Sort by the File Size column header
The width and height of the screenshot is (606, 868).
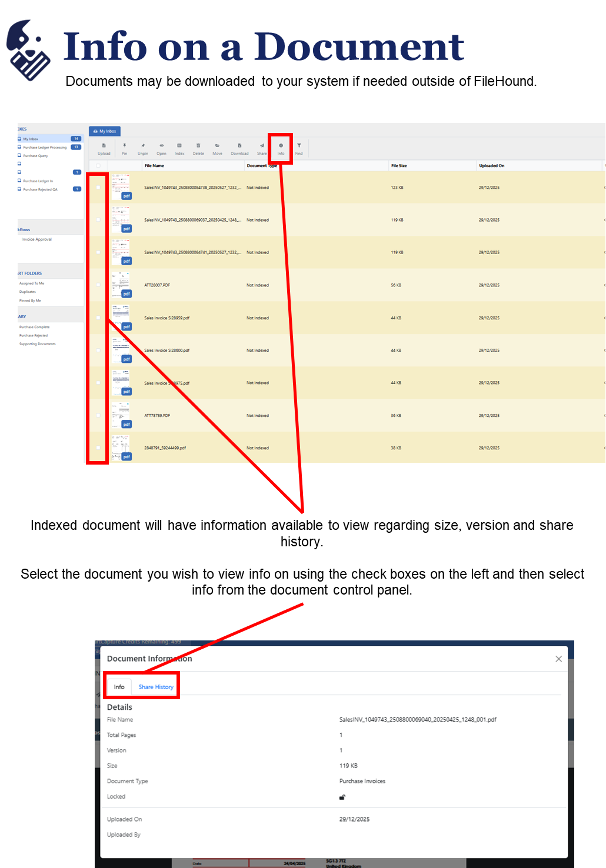tap(399, 166)
